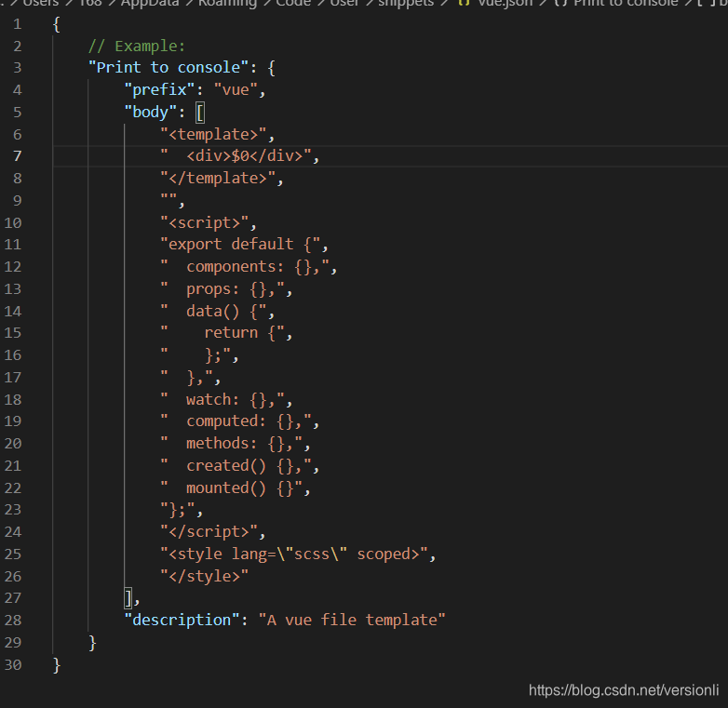Click the "data() {" string on line 14
The height and width of the screenshot is (708, 728).
coord(213,311)
